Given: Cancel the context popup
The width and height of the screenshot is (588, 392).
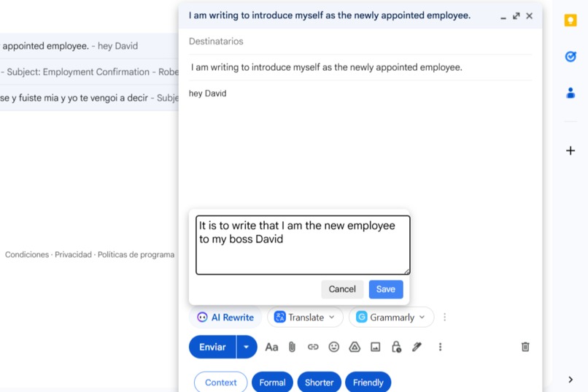Looking at the screenshot, I should 342,289.
